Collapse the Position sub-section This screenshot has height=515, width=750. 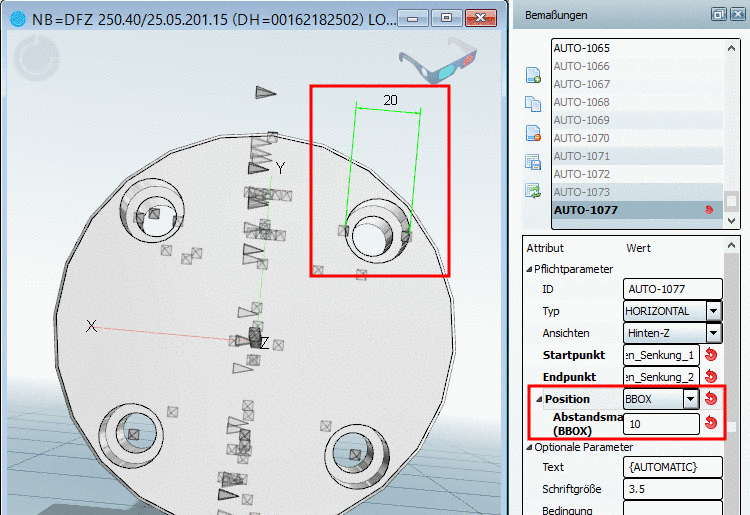click(539, 399)
